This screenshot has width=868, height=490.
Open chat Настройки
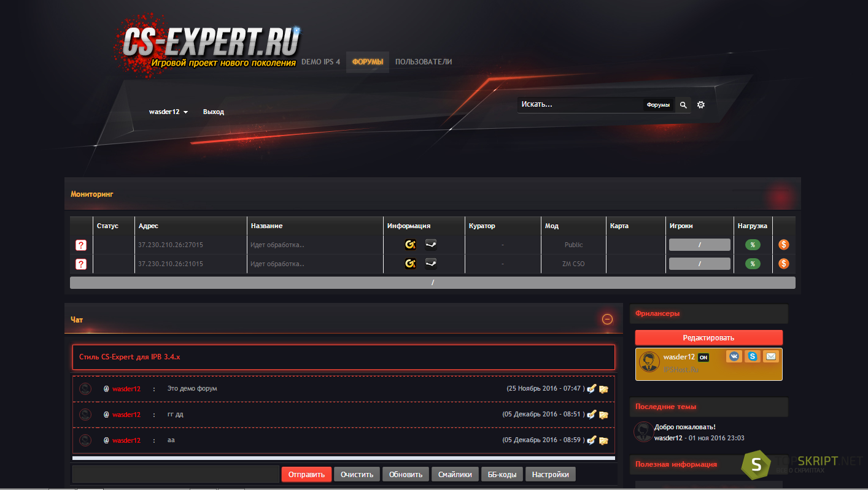click(x=551, y=475)
